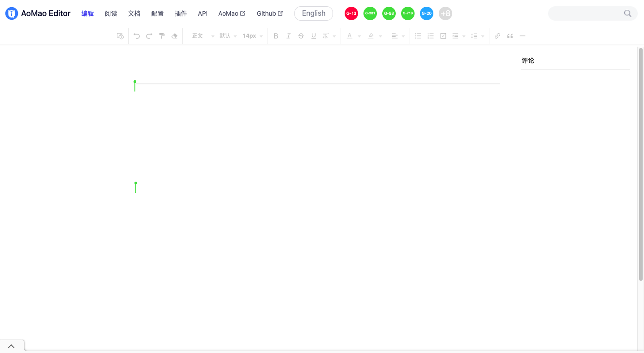Open the text alignment dropdown
The height and width of the screenshot is (353, 644).
(398, 35)
